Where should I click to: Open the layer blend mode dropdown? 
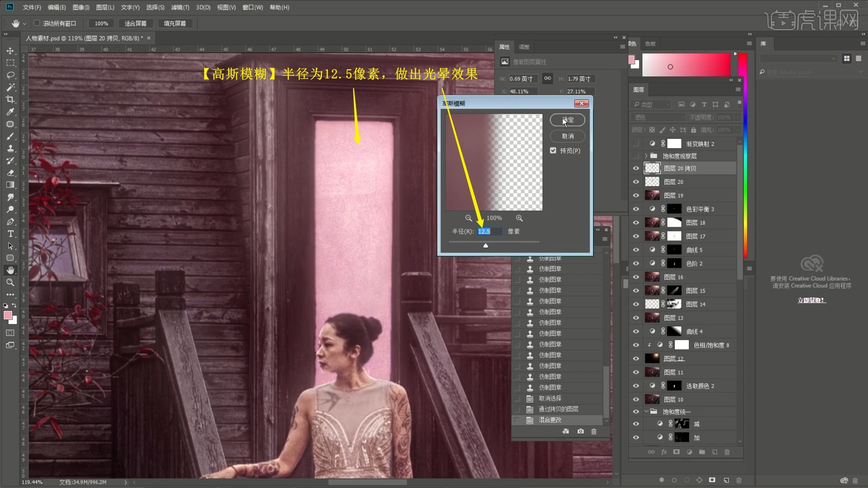(x=658, y=117)
